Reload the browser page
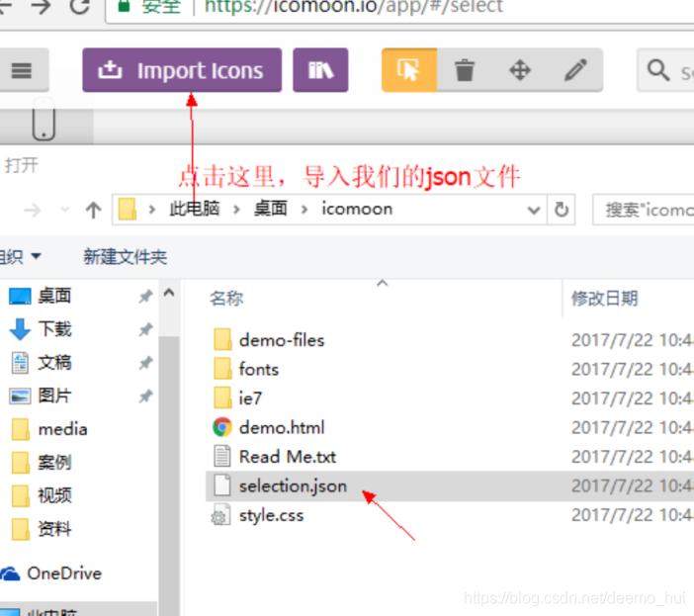694x616 pixels. (x=80, y=6)
